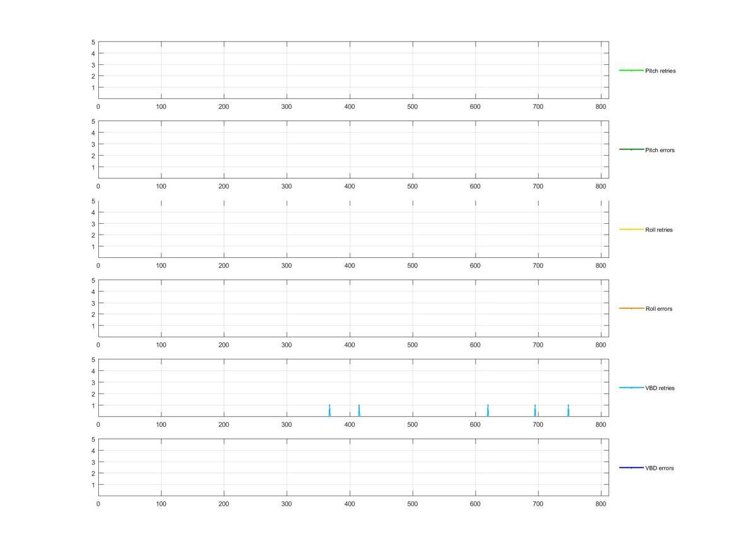Viewport: 756px width, 558px height.
Task: Select the VBD retries spike just before 700
Action: [535, 410]
